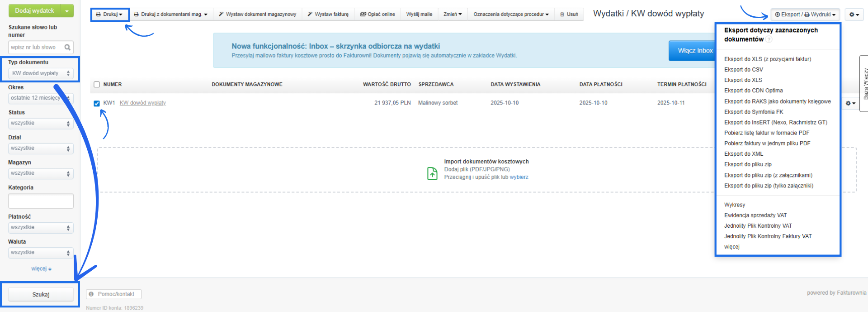868x316 pixels.
Task: Select Pobierz faktury w jednym pliku PDF
Action: (x=767, y=144)
